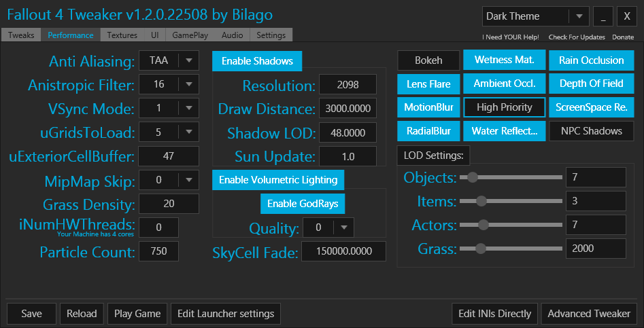
Task: Expand the Anistropic Filter dropdown arrow
Action: 189,84
